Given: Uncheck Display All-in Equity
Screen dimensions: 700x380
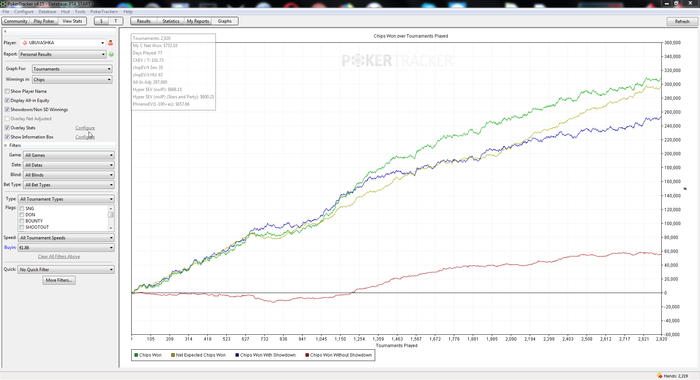Looking at the screenshot, I should tap(7, 100).
